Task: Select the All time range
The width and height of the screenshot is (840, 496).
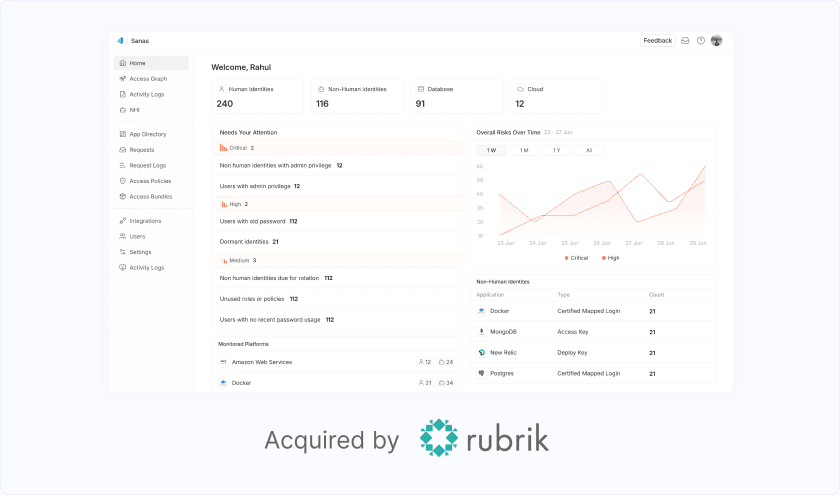Action: coord(589,151)
